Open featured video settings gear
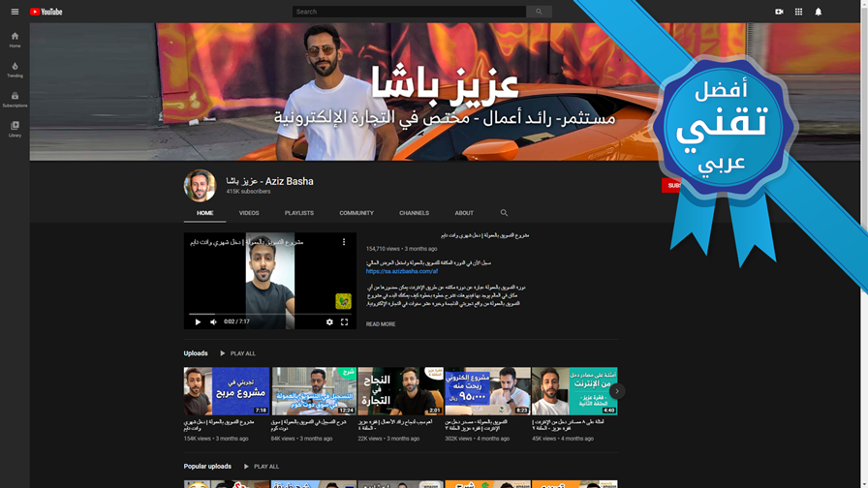 329,322
